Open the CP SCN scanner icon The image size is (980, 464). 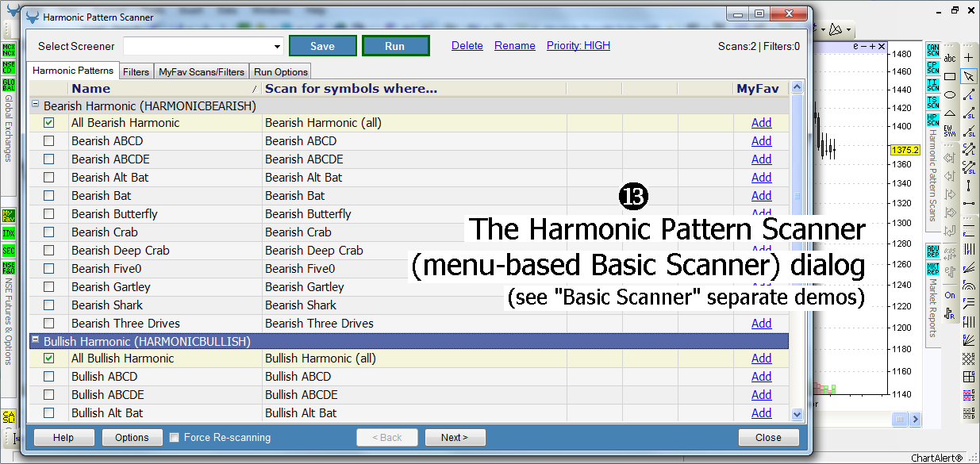[x=932, y=67]
